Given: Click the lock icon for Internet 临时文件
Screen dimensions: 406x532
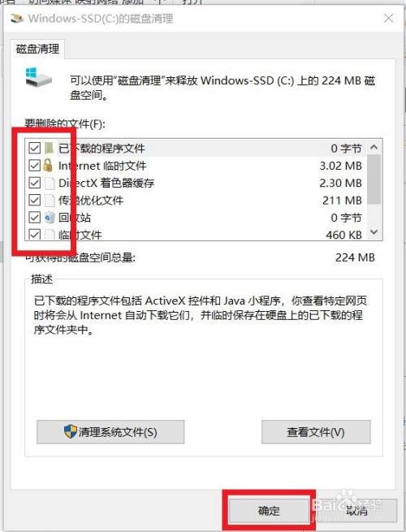Looking at the screenshot, I should (48, 165).
